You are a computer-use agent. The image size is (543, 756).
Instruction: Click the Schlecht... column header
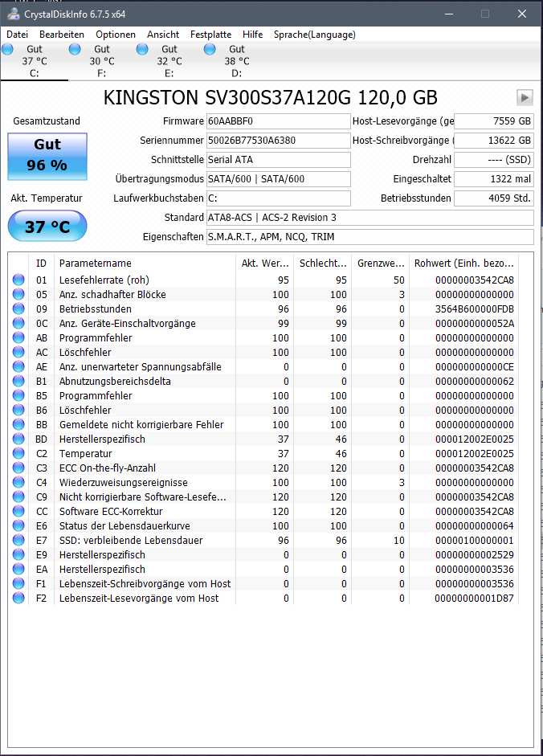(323, 264)
